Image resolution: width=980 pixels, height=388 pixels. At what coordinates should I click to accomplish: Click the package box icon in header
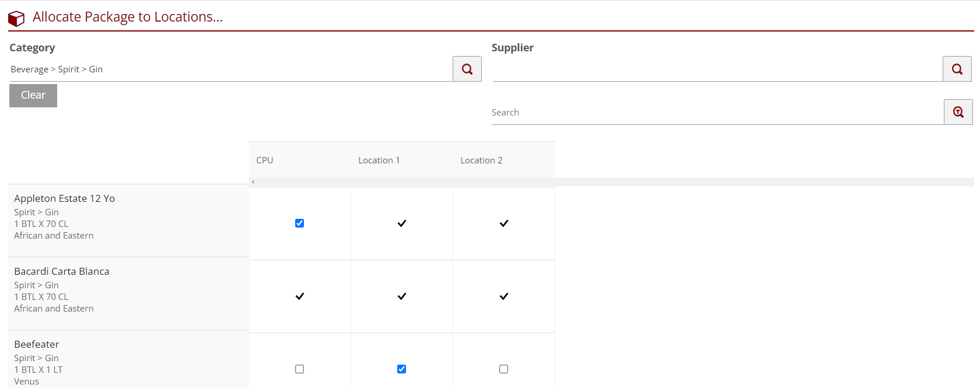point(16,19)
